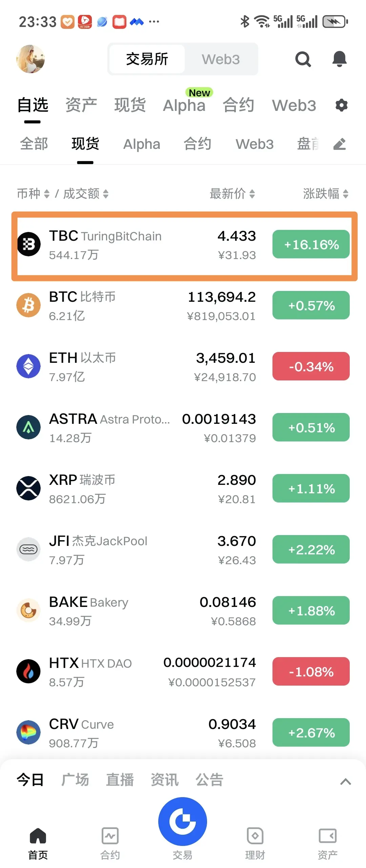This screenshot has height=868, width=366.
Task: Sort list by 涨跌幅 arrows
Action: (326, 194)
